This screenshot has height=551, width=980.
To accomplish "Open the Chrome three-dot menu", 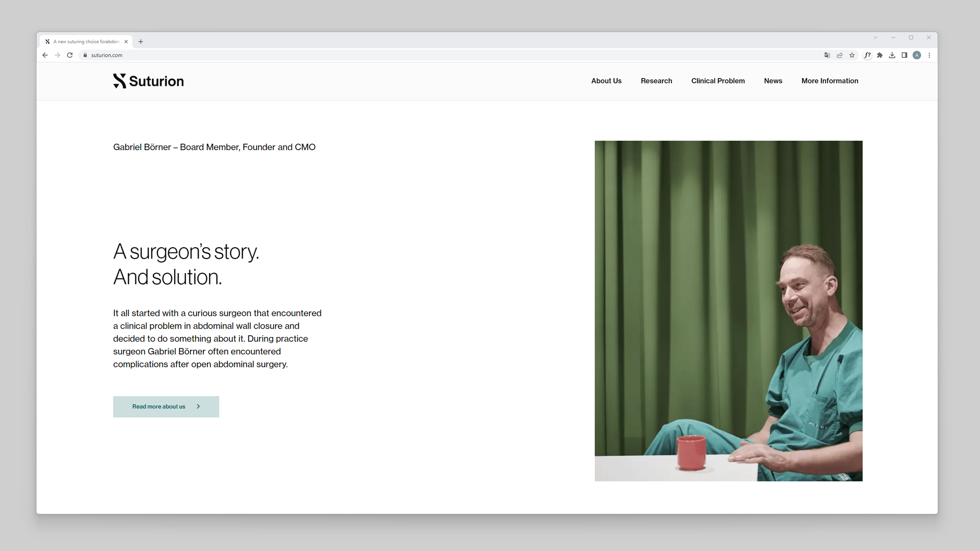I will click(x=929, y=55).
